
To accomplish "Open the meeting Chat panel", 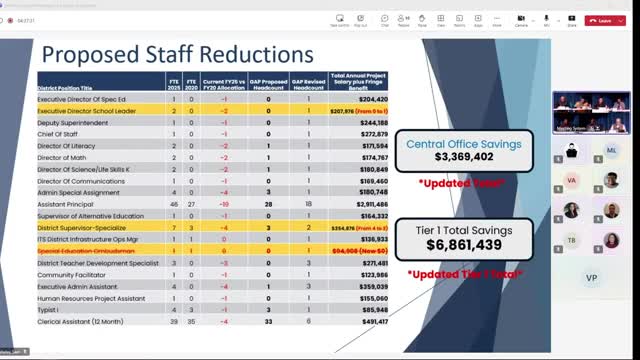I will point(384,20).
